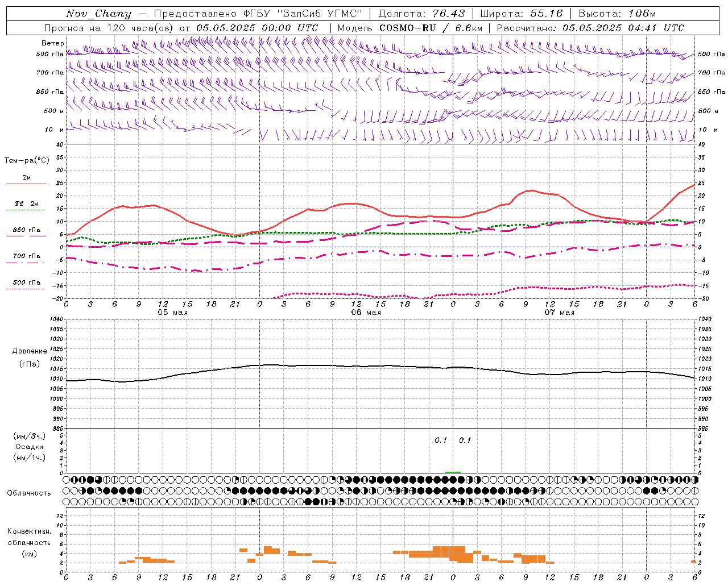Click the '05 мая' date label
The height and width of the screenshot is (582, 728).
click(172, 313)
